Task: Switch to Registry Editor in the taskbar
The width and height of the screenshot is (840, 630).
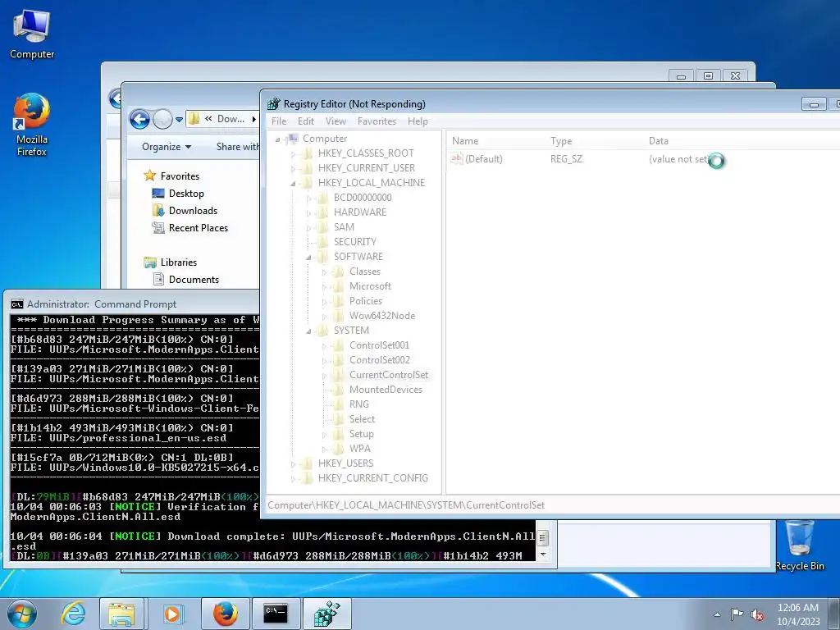Action: (x=326, y=614)
